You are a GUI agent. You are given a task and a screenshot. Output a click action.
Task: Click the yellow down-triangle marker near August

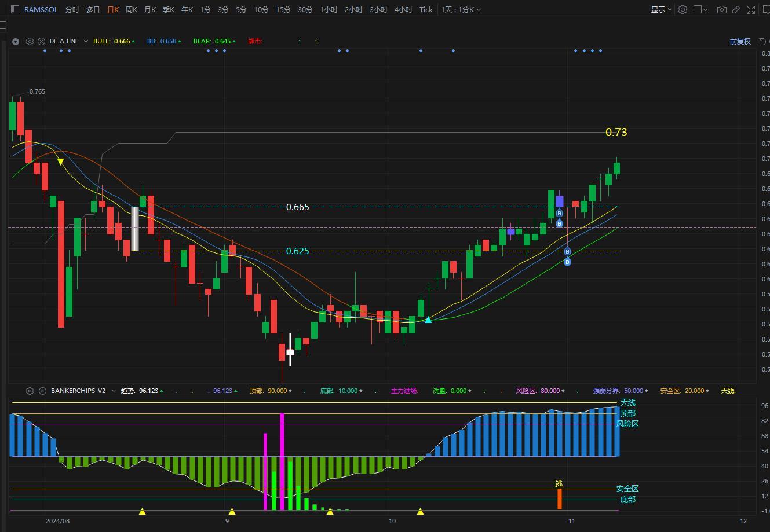60,162
